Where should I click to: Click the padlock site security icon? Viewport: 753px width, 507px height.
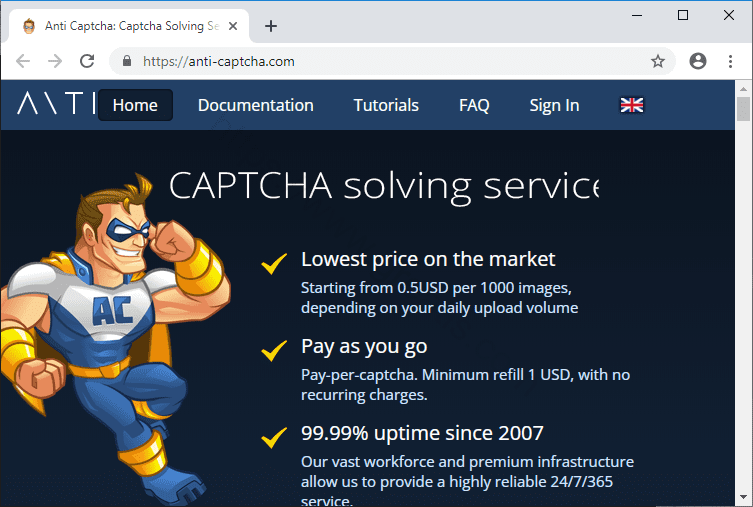click(127, 61)
